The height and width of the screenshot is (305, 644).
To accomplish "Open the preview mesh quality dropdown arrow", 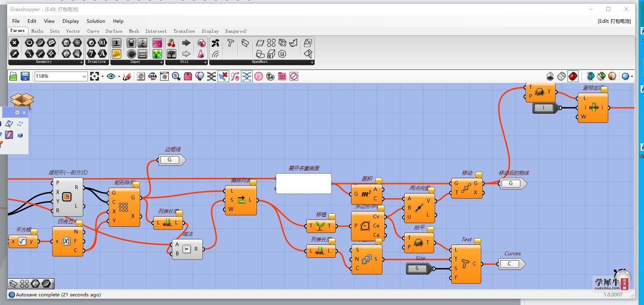I will (x=632, y=77).
